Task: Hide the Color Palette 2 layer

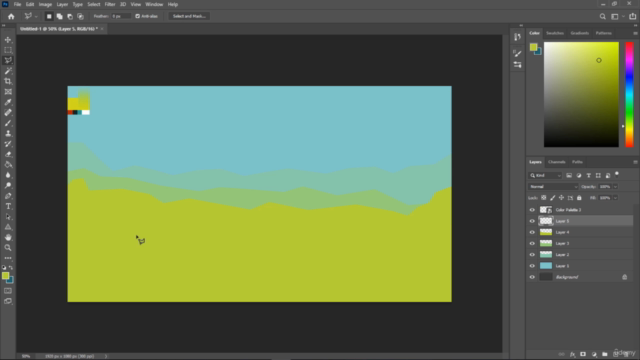Action: click(x=532, y=210)
